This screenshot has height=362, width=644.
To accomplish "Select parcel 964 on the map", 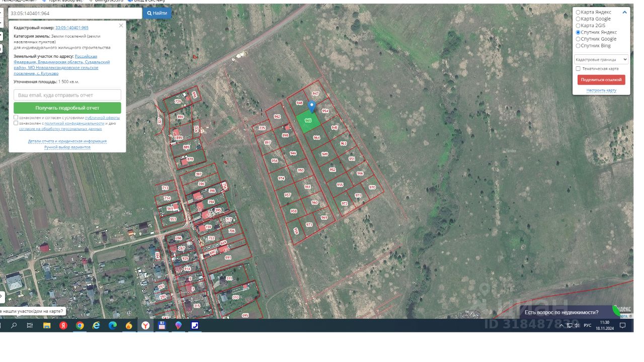I will (316, 138).
